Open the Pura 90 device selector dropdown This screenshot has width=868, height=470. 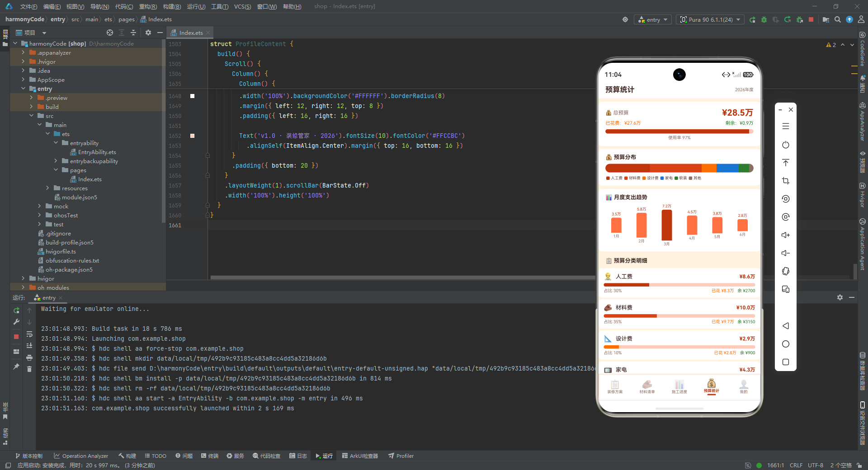coord(710,19)
